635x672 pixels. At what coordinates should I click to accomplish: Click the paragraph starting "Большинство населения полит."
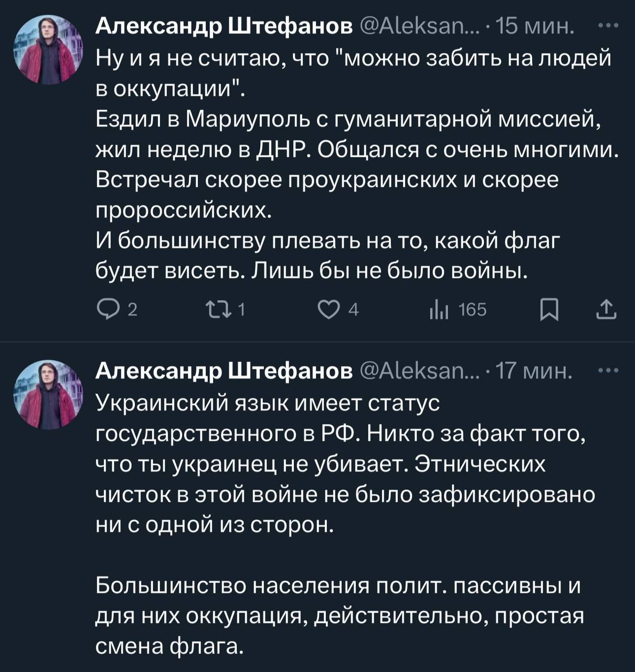[339, 615]
